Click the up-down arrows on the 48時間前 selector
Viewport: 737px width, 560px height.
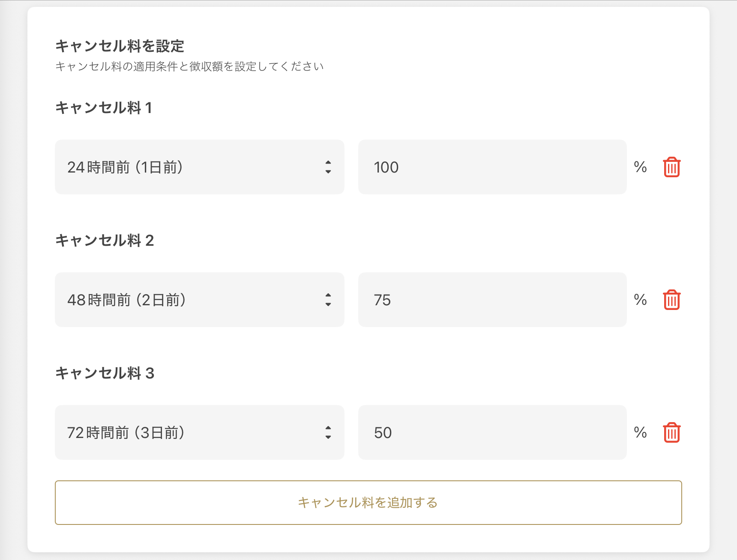click(x=328, y=300)
